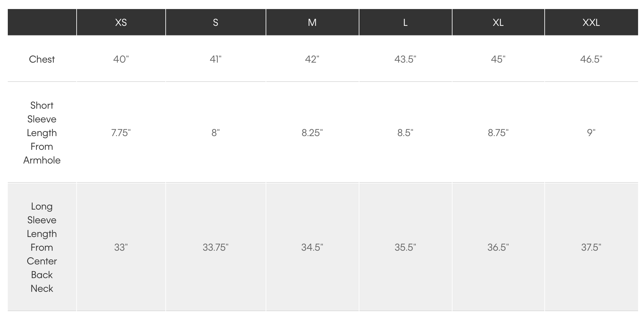Click the 43.5" chest value for L

pyautogui.click(x=405, y=59)
